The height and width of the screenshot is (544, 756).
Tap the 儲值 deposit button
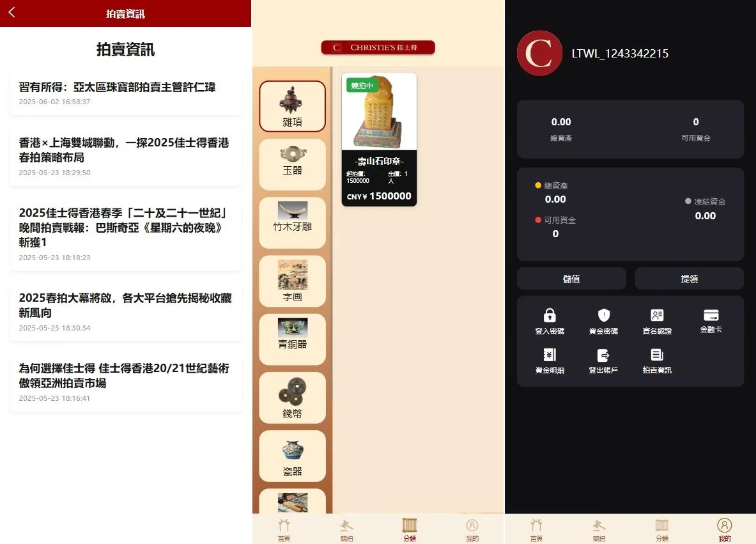[571, 278]
